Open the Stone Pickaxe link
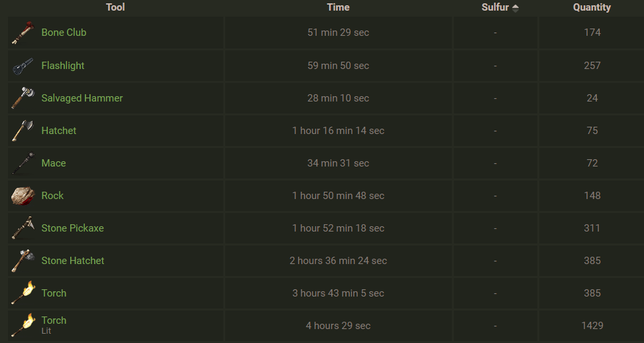The width and height of the screenshot is (644, 343). coord(73,228)
